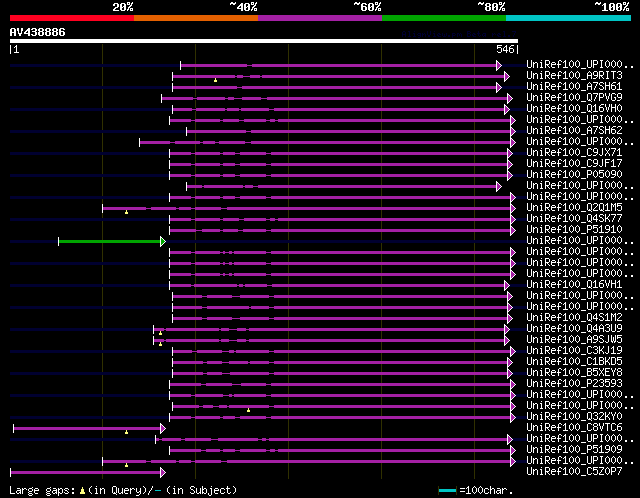This screenshot has height=498, width=640.
Task: Select the UniRef100_C1BKD5 label
Action: pos(574,362)
